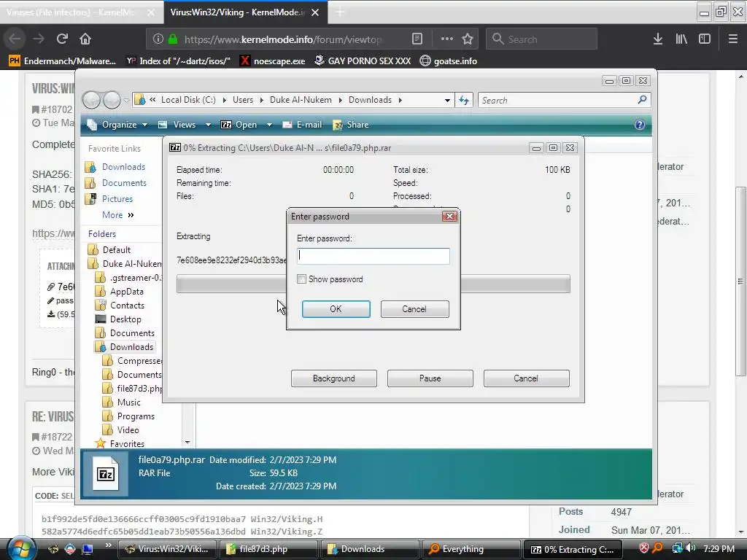Click Share in the Explorer toolbar
The width and height of the screenshot is (747, 560).
(351, 125)
